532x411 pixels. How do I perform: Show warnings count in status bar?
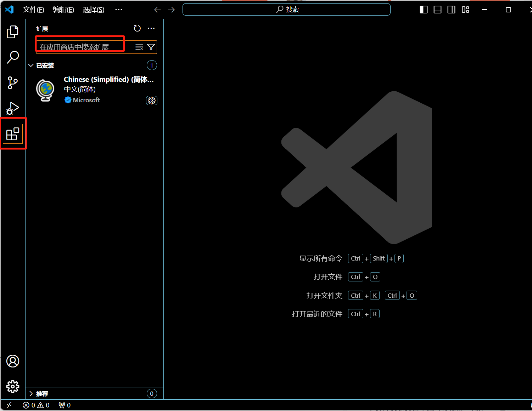[43, 405]
